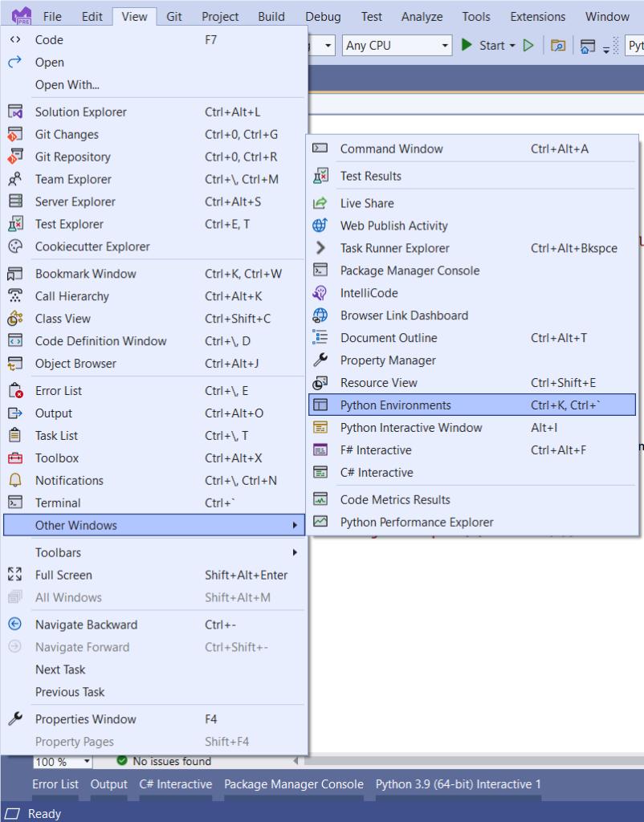Click the Solution Explorer icon in View menu
This screenshot has width=644, height=822.
coord(15,112)
